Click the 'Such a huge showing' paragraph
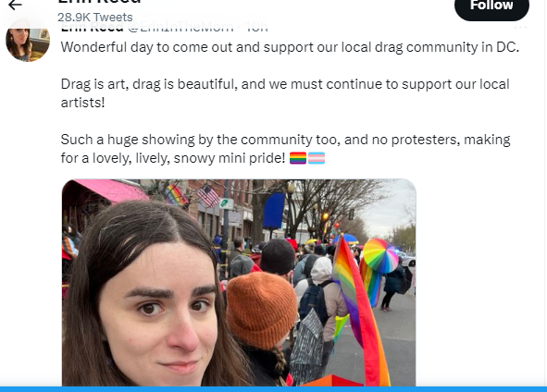The width and height of the screenshot is (547, 392). 285,149
